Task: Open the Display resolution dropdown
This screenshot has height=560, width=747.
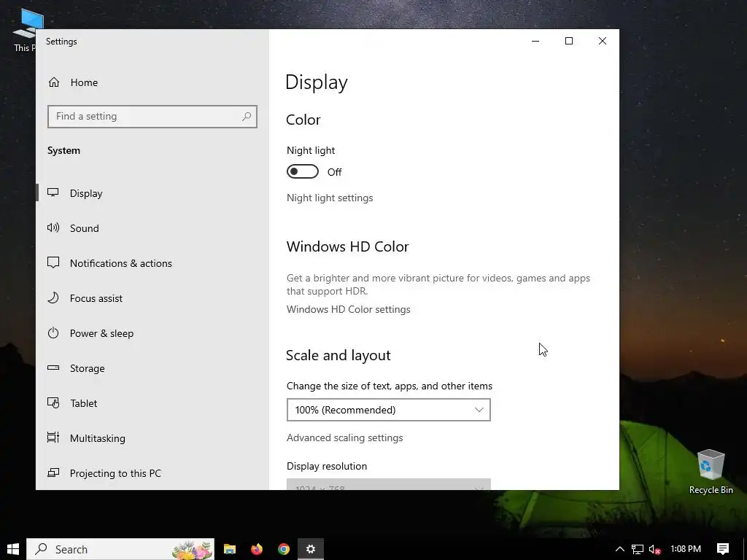Action: coord(388,484)
